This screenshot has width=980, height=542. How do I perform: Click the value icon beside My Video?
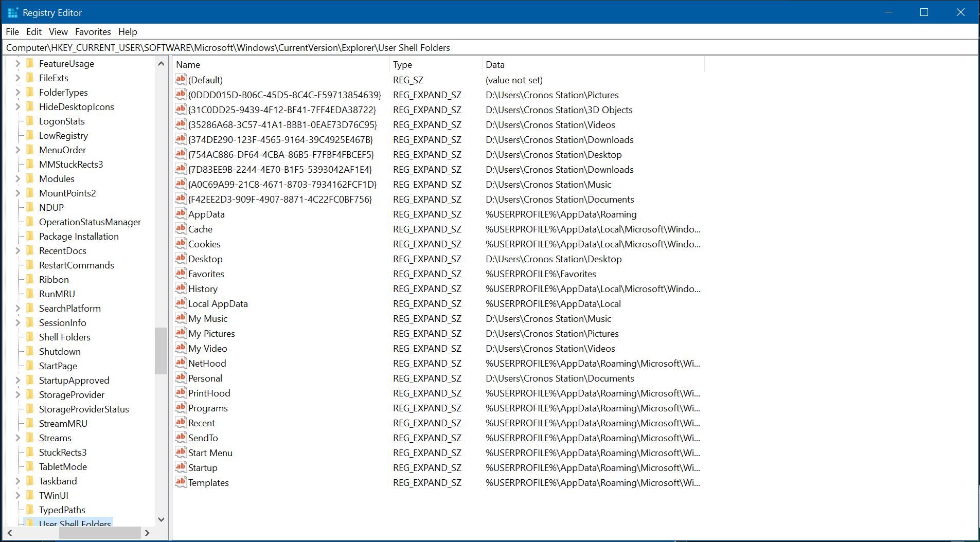(x=181, y=348)
